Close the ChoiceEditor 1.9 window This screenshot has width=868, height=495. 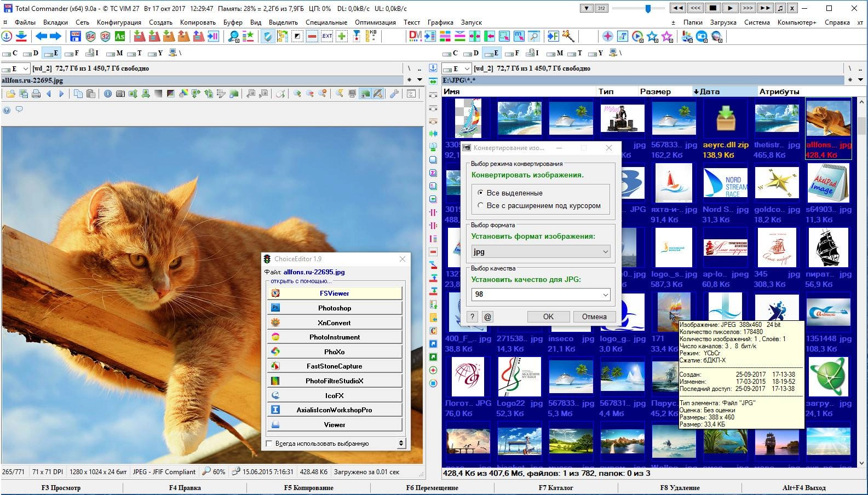[x=403, y=259]
